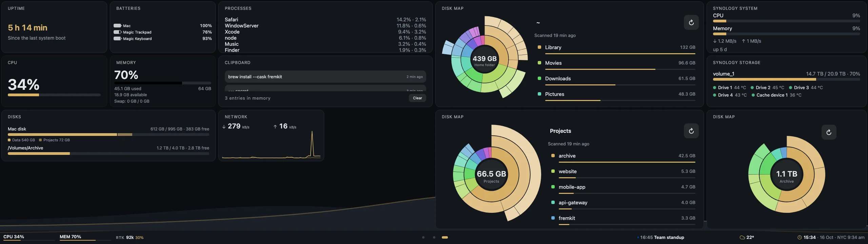Click the Library legend color dot
Screen dimensions: 868x244
539,47
